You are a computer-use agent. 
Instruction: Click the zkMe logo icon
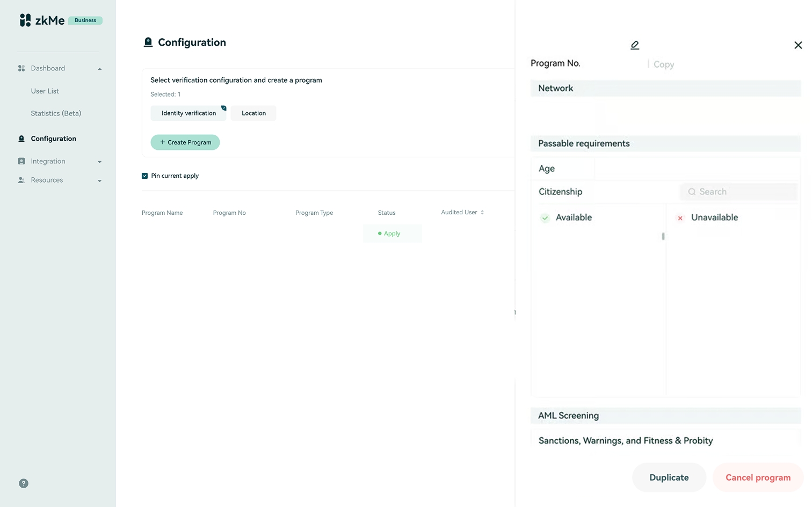pos(25,20)
